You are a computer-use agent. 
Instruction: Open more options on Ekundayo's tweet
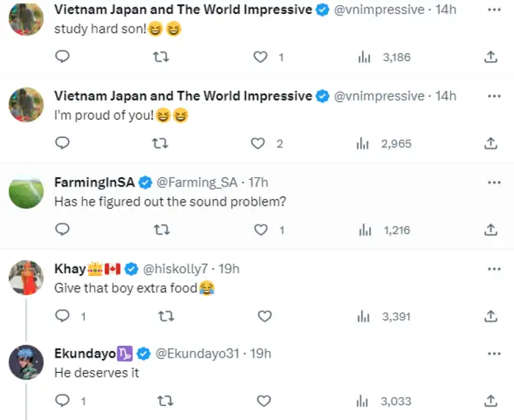pos(493,354)
